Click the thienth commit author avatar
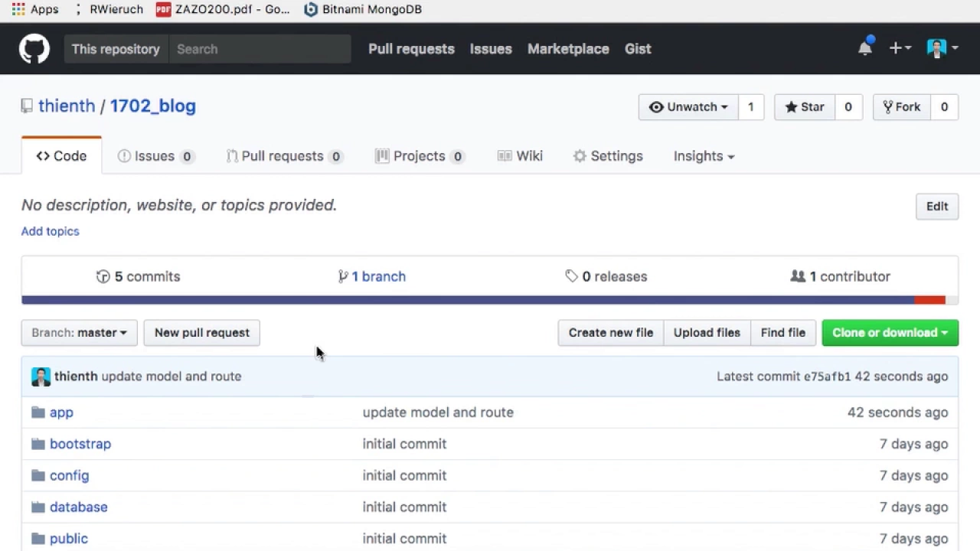 41,377
